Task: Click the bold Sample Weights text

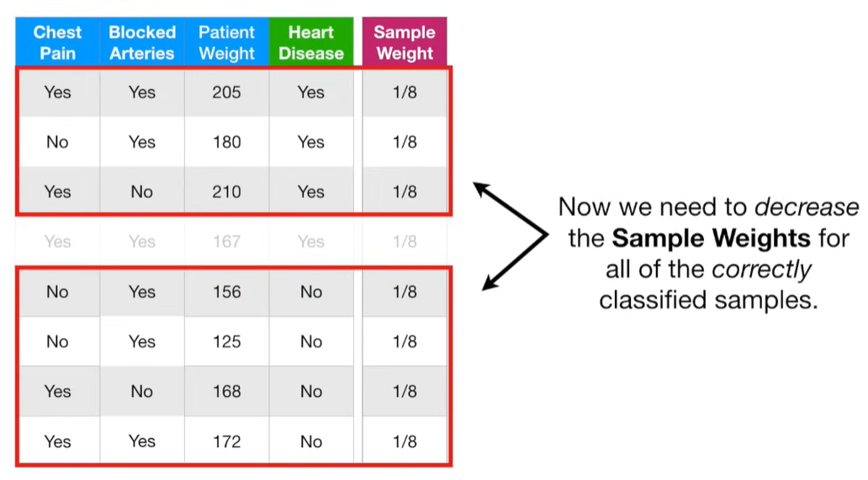Action: [x=711, y=239]
